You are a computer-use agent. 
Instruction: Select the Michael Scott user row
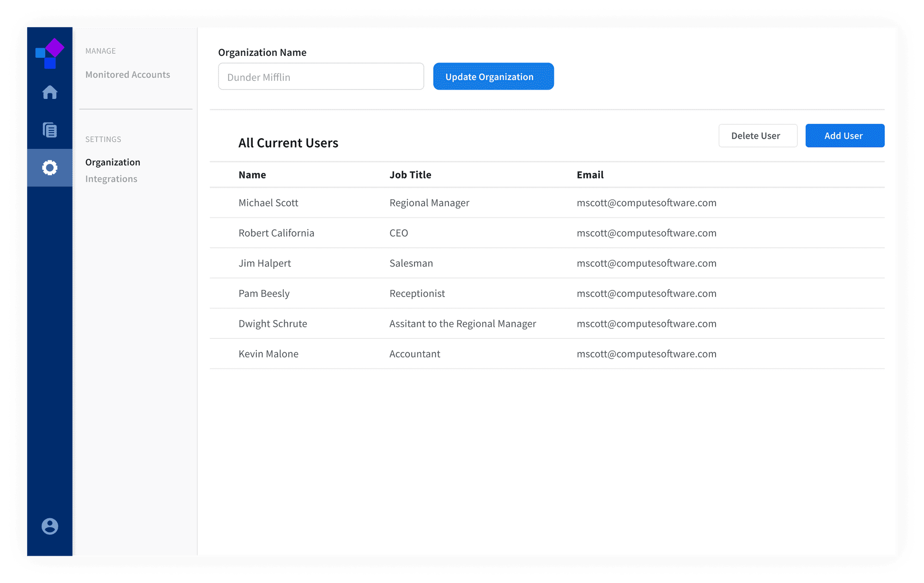click(x=268, y=203)
